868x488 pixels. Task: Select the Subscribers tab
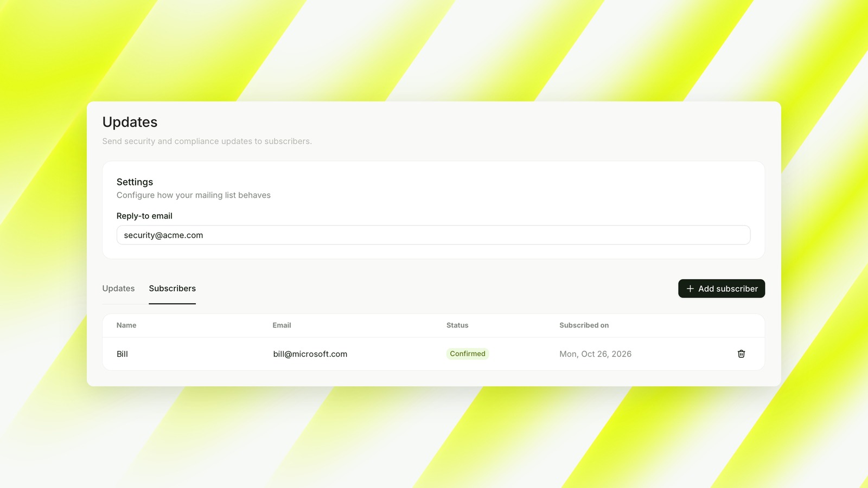[172, 288]
